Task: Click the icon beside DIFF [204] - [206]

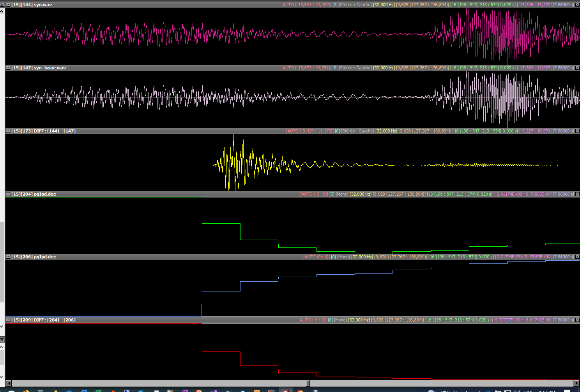Action: pos(8,320)
